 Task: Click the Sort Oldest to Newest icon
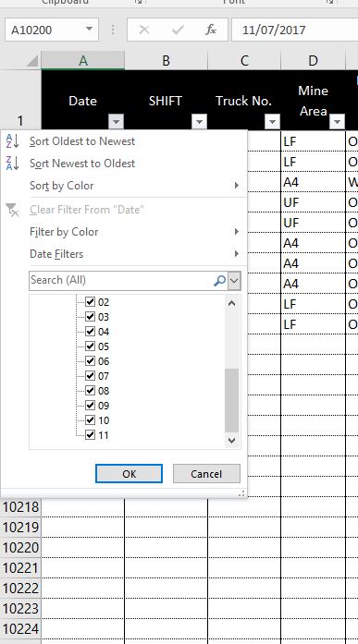coord(12,141)
